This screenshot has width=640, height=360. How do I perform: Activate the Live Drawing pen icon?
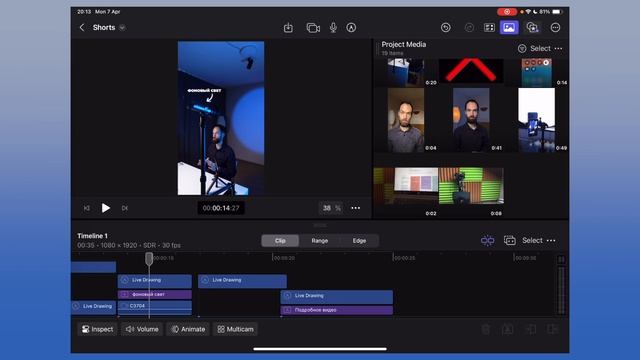pyautogui.click(x=351, y=28)
